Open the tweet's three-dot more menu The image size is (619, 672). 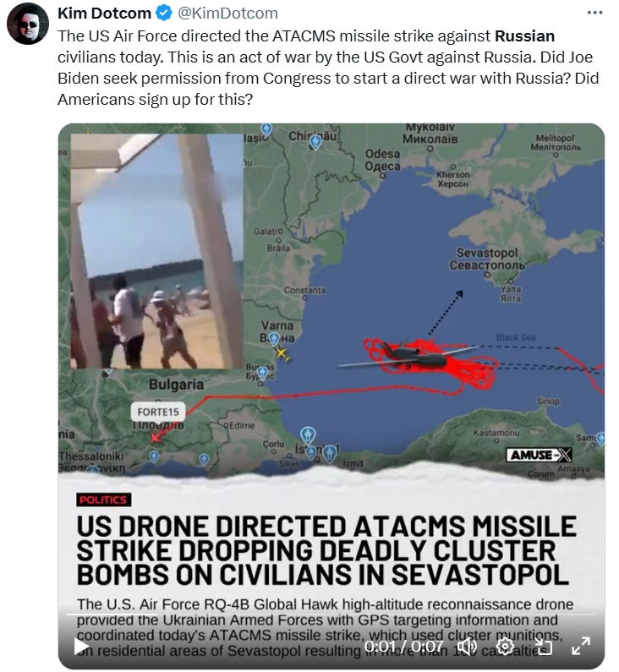[594, 13]
